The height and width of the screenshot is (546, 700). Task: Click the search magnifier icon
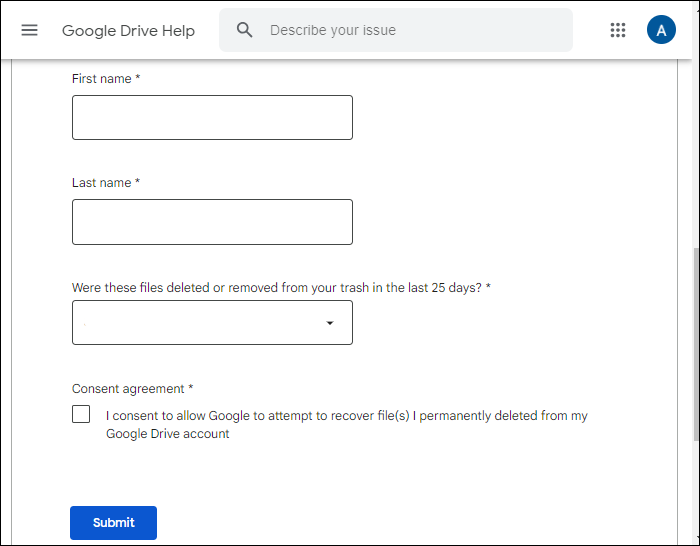pyautogui.click(x=245, y=30)
